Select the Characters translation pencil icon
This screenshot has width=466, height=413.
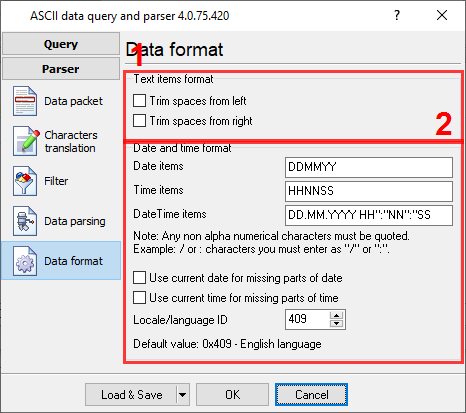25,141
